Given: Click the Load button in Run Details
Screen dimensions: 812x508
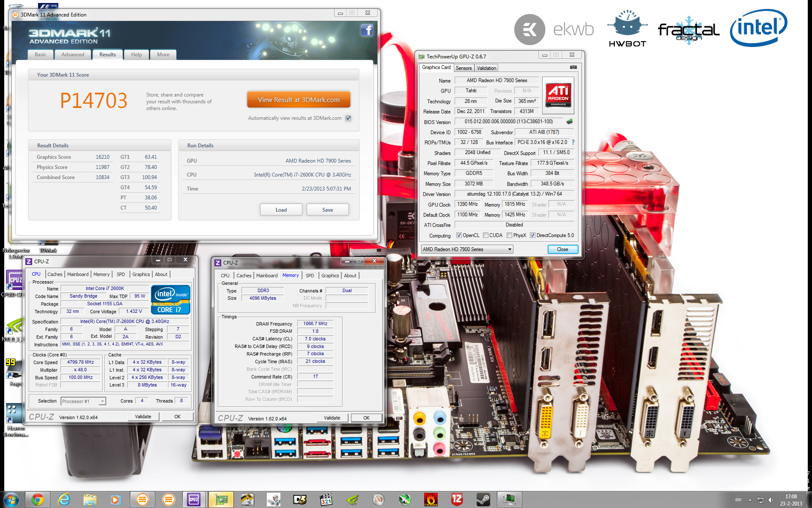Looking at the screenshot, I should point(281,210).
